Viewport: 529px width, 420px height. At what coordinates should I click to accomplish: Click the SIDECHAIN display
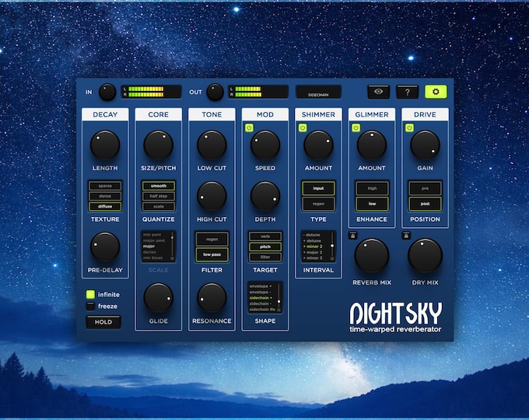(x=318, y=92)
